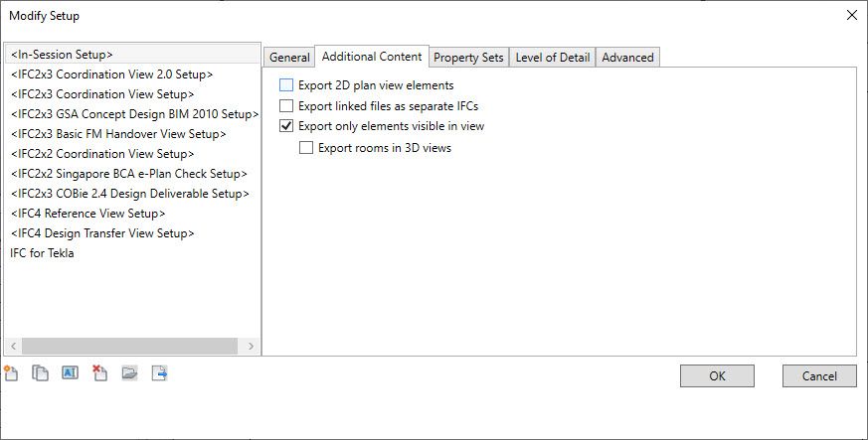Go to the Level of Detail tab

click(x=553, y=58)
